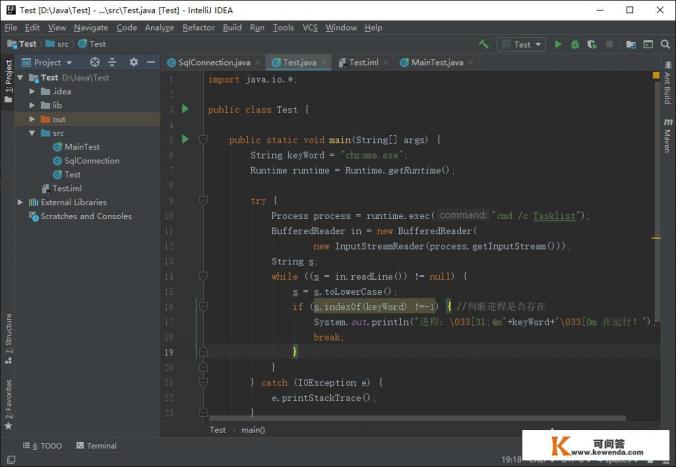Fold the main method at line 5 gutter
The image size is (676, 467).
(x=203, y=139)
